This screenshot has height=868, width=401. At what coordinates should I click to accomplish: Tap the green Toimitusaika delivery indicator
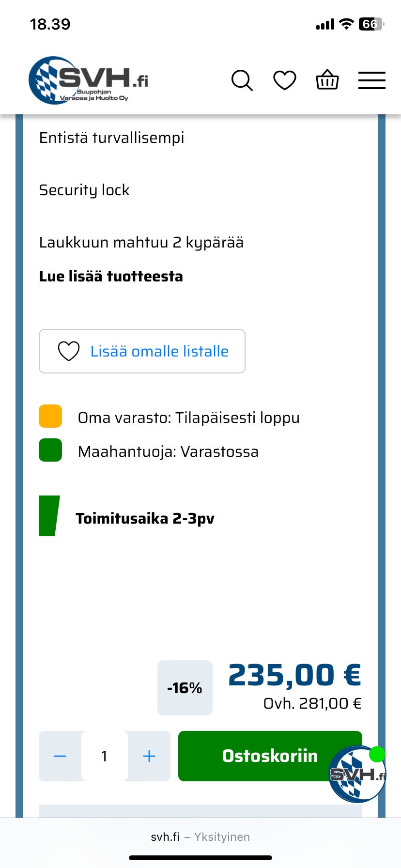click(48, 515)
